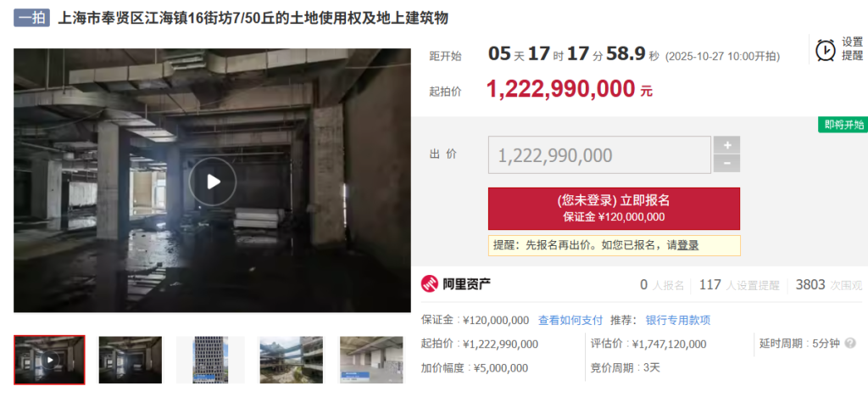This screenshot has height=403, width=868.
Task: Click the 阿里资产 logo icon
Action: [430, 284]
